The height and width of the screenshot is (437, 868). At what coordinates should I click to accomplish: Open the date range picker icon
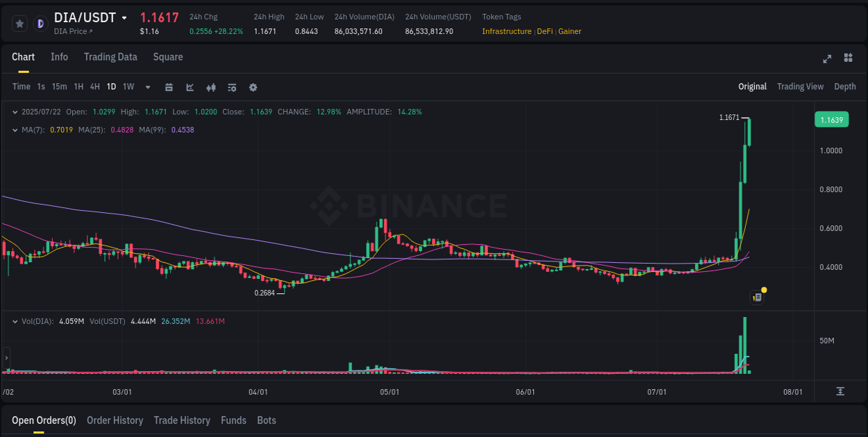(169, 87)
